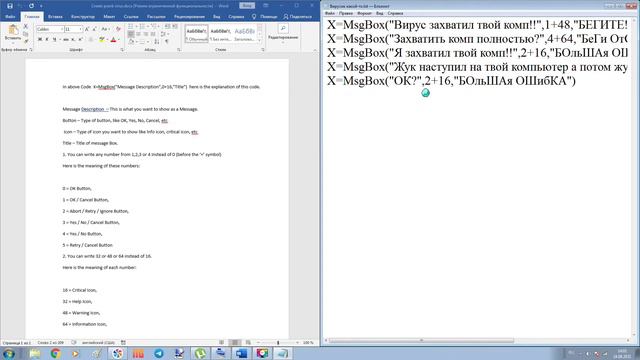Click the Clear formatting eraser icon
The width and height of the screenshot is (640, 360).
coord(118,29)
